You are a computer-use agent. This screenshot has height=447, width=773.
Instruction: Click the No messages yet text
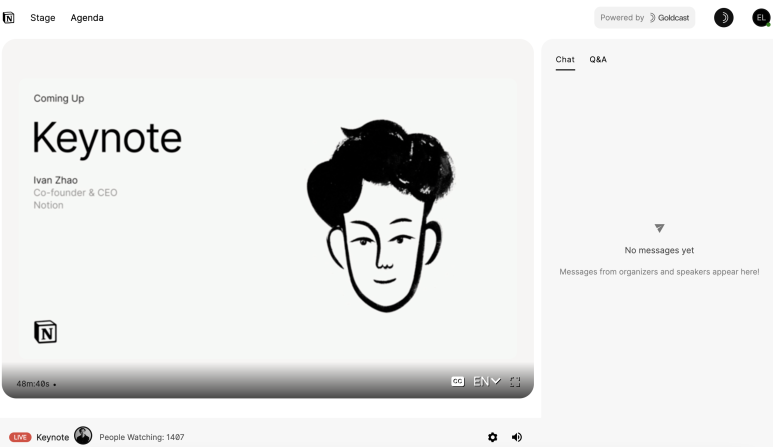tap(659, 250)
